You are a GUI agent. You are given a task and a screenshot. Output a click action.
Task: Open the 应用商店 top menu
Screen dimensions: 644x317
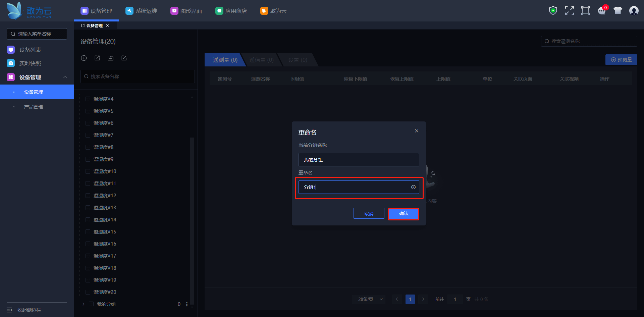231,11
